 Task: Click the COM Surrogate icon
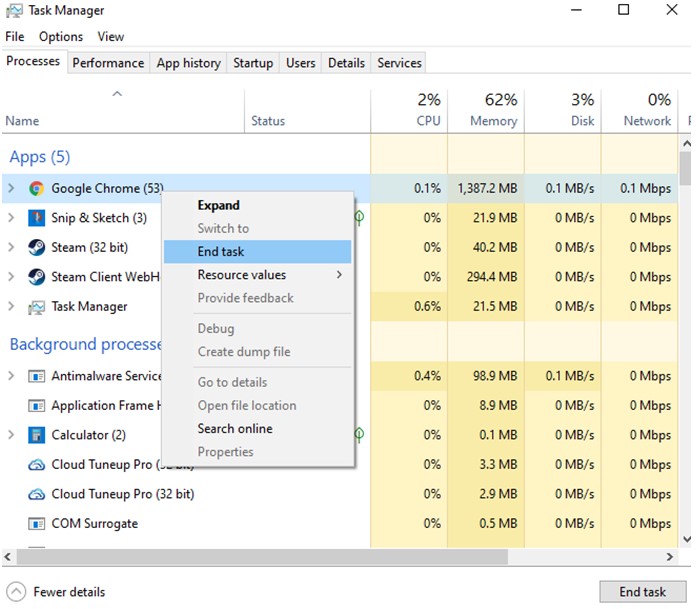click(x=36, y=524)
